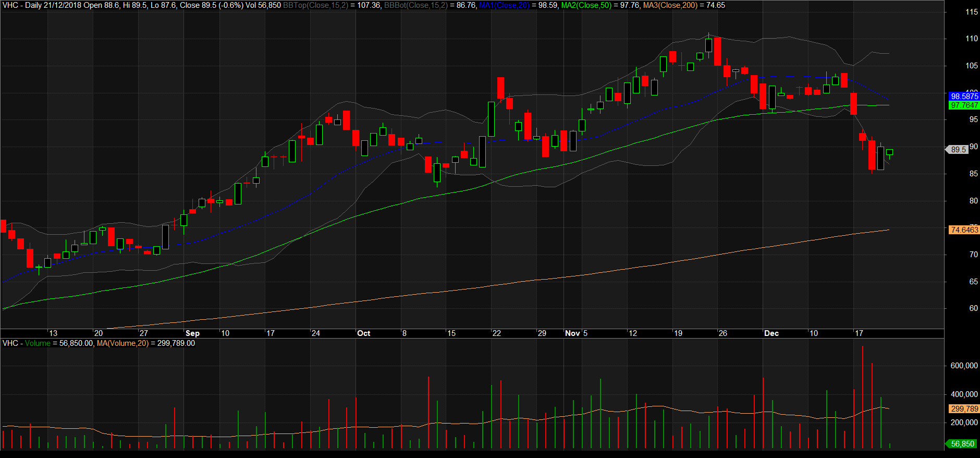This screenshot has height=458, width=980.
Task: Click the Oct month label on time axis
Action: [x=363, y=333]
